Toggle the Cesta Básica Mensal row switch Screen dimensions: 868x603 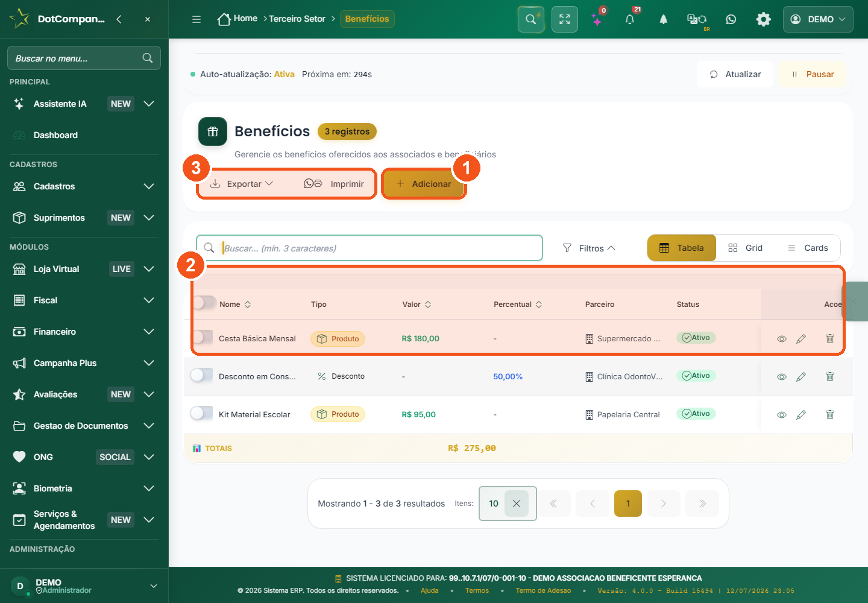point(201,337)
